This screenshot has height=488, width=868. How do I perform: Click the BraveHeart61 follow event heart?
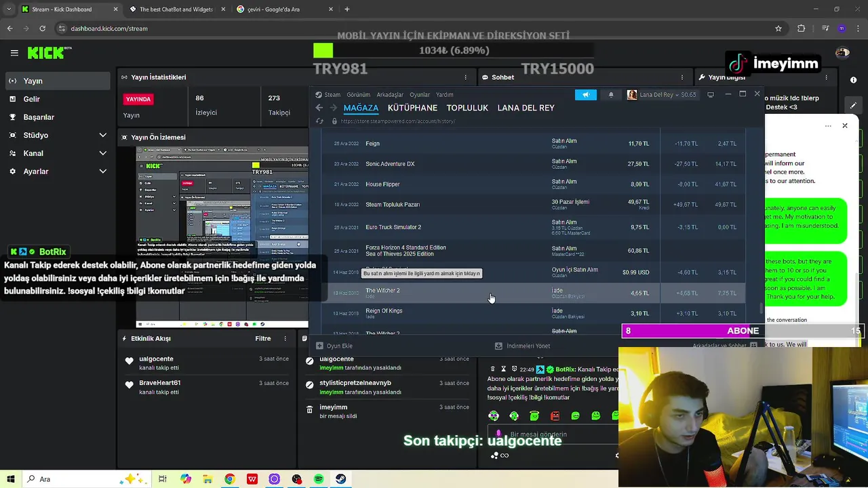(x=130, y=385)
